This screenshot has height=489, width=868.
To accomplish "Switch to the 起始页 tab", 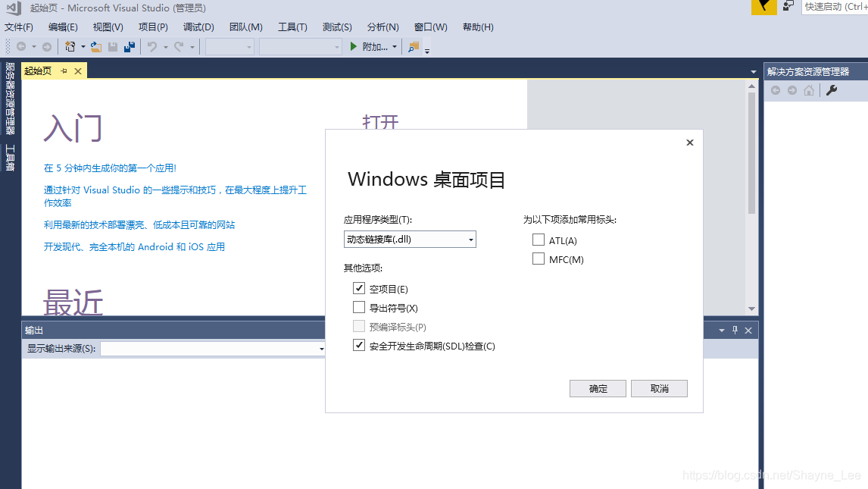I will coord(38,71).
